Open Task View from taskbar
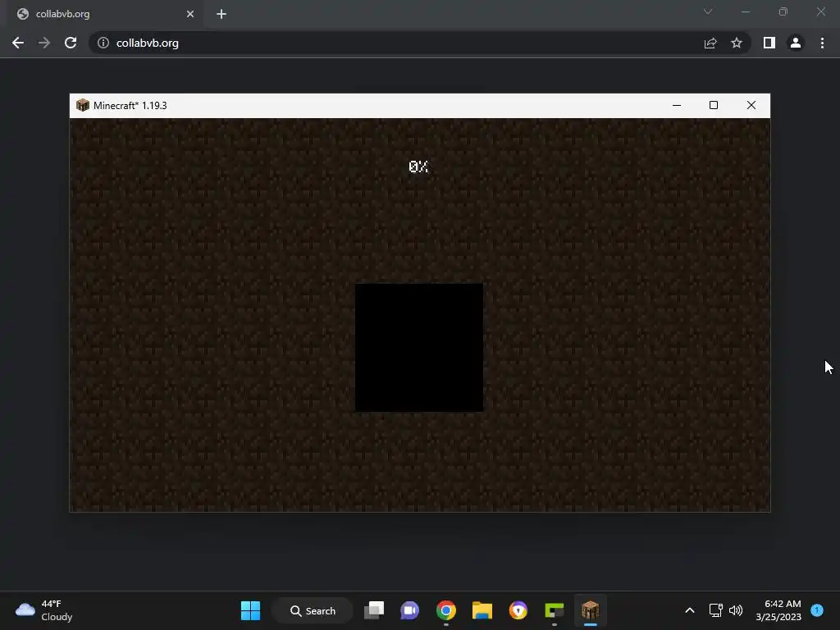 coord(374,610)
